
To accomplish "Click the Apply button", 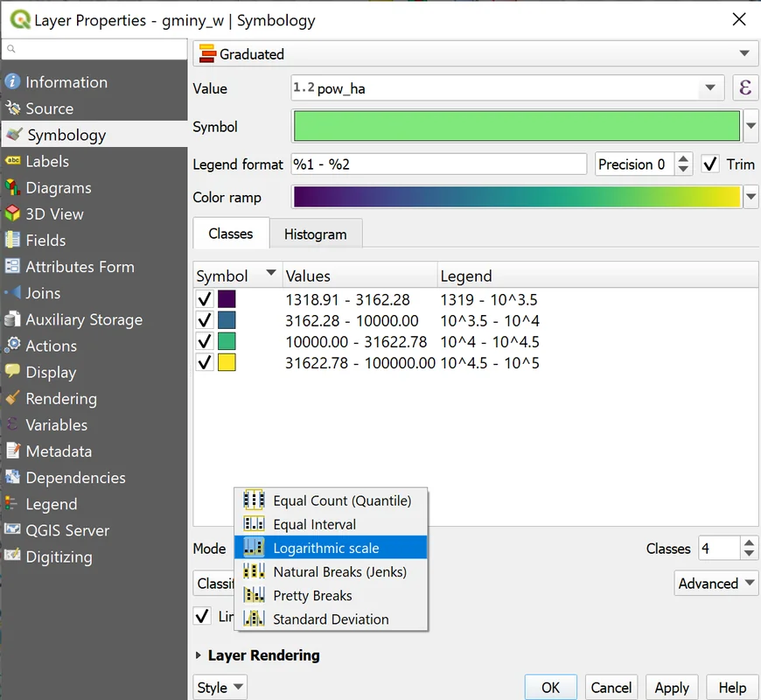I will point(672,688).
